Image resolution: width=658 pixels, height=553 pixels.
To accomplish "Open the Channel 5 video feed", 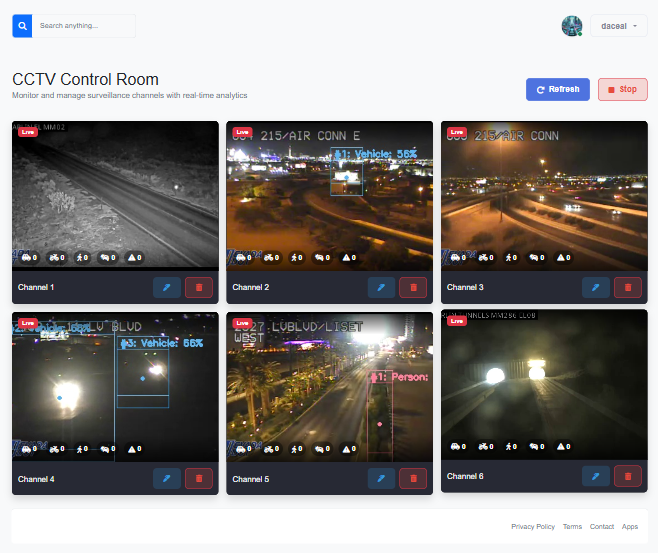I will (x=330, y=388).
